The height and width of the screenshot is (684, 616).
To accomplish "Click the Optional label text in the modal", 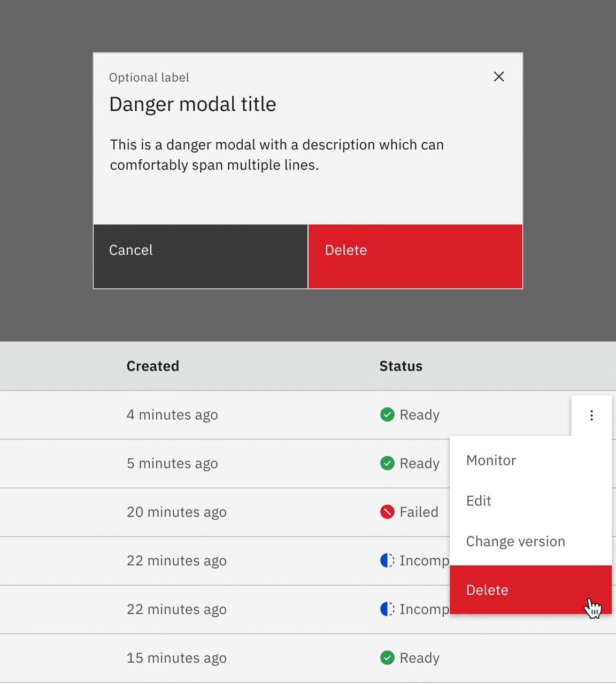I will [x=149, y=77].
